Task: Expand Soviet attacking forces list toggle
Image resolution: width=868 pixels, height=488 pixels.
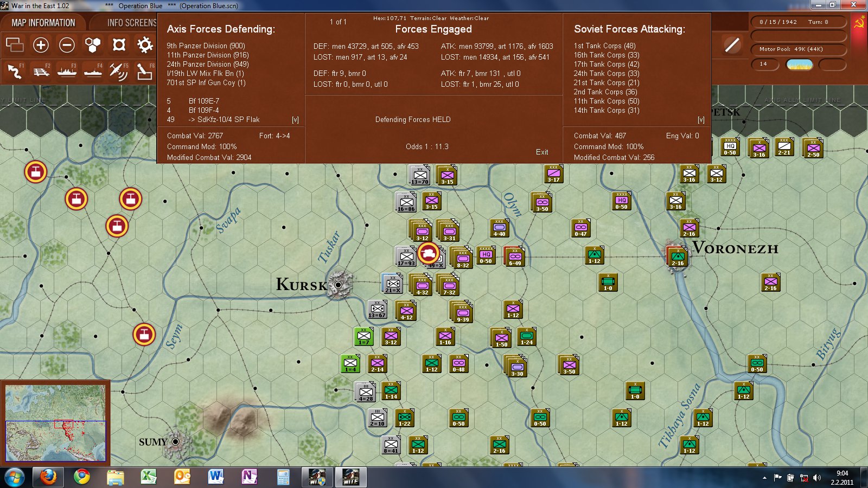Action: pos(701,120)
